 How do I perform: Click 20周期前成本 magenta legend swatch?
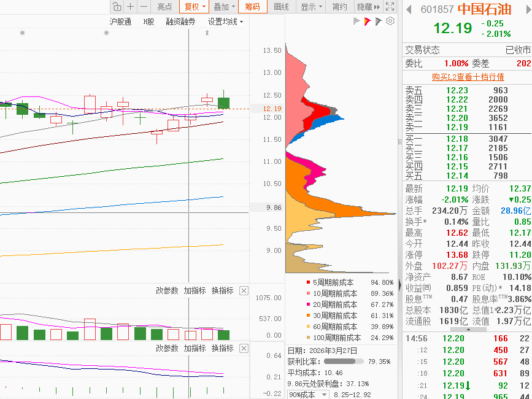pos(308,304)
